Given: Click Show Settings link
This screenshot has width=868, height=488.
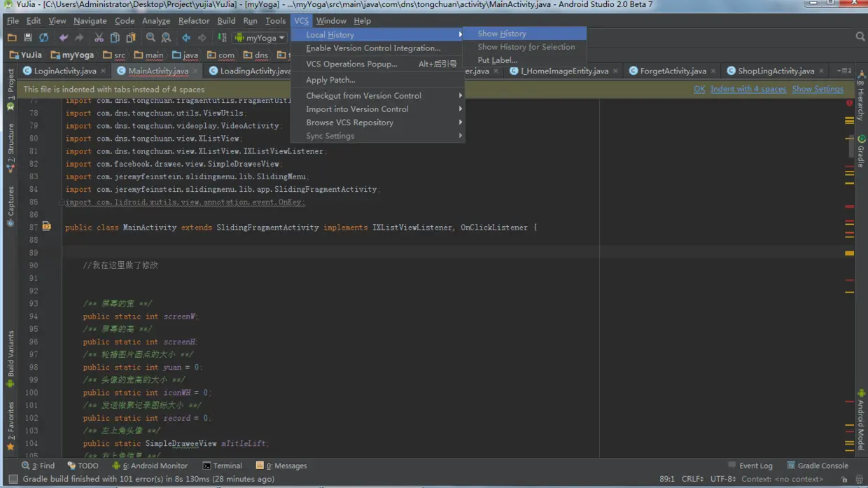Looking at the screenshot, I should (x=818, y=89).
